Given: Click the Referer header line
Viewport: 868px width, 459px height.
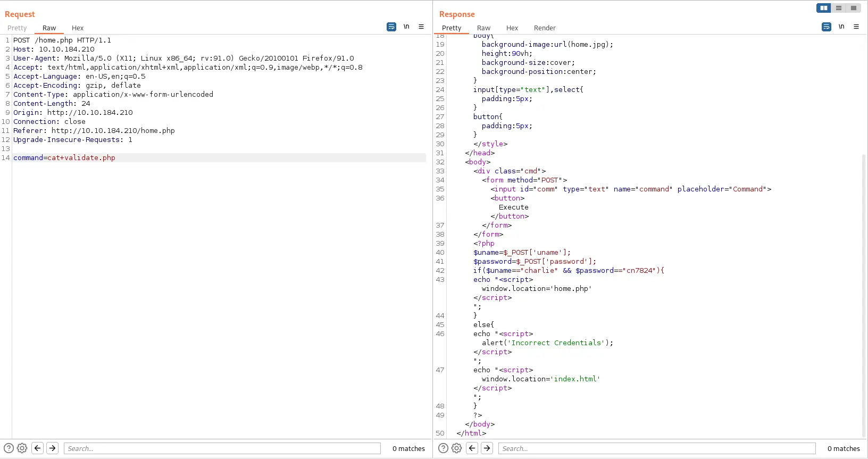Looking at the screenshot, I should coord(94,131).
